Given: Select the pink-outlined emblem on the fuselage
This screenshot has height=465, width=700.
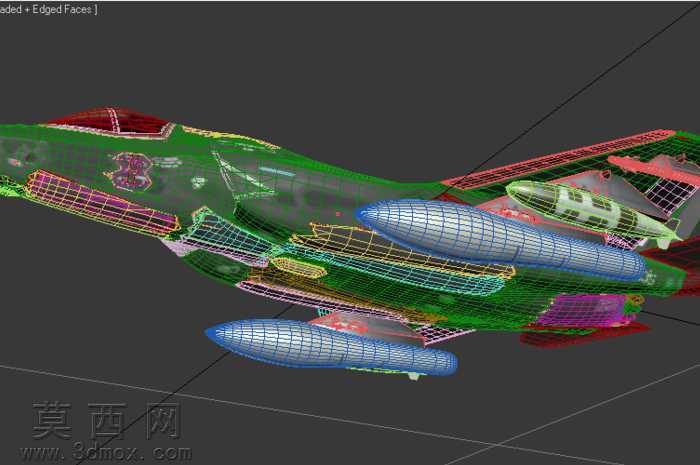Looking at the screenshot, I should 129,171.
